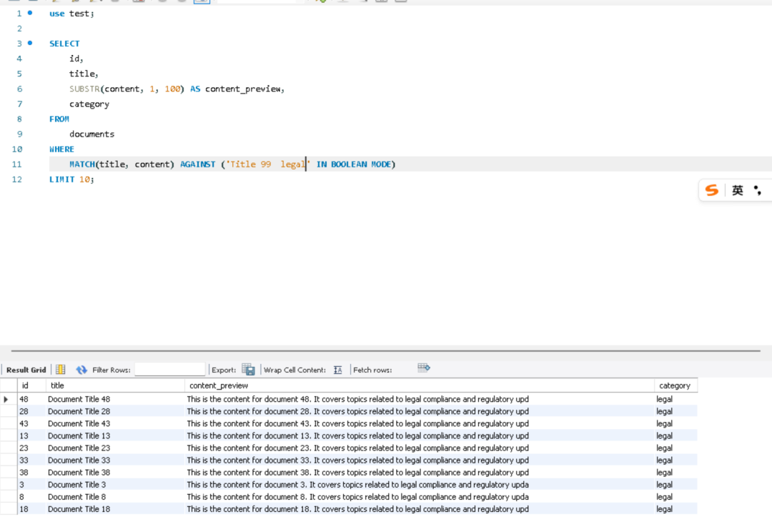This screenshot has height=532, width=772.
Task: Export recordset using the Export icon
Action: [248, 370]
